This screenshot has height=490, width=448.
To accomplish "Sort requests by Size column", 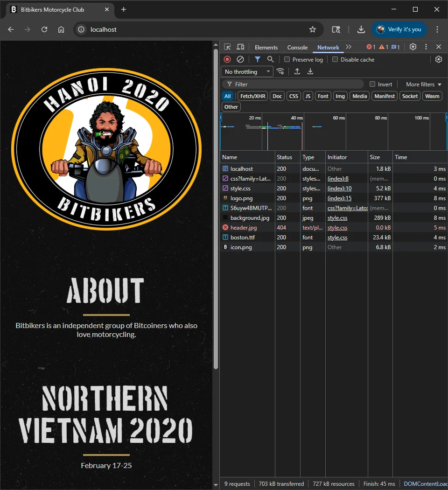I will [380, 157].
